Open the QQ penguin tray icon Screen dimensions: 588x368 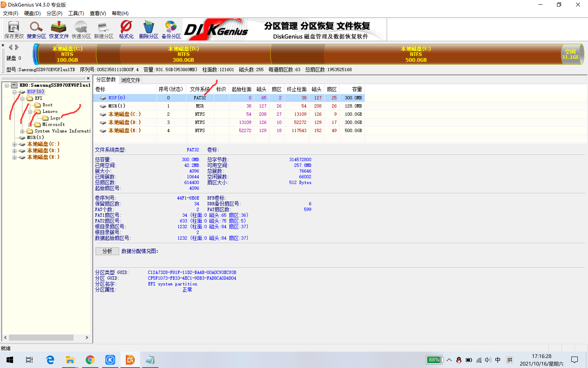pos(459,360)
